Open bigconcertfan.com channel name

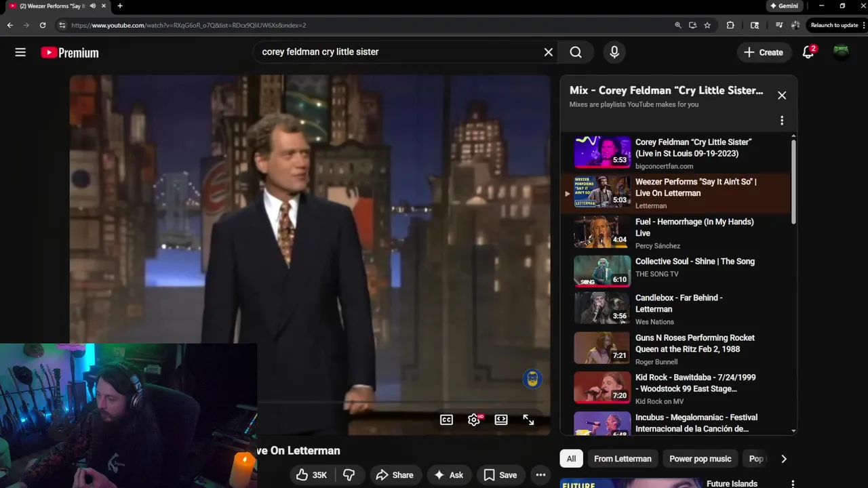point(664,166)
